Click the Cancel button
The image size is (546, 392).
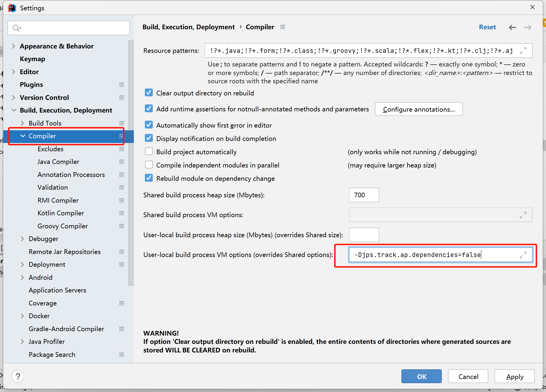click(x=468, y=376)
